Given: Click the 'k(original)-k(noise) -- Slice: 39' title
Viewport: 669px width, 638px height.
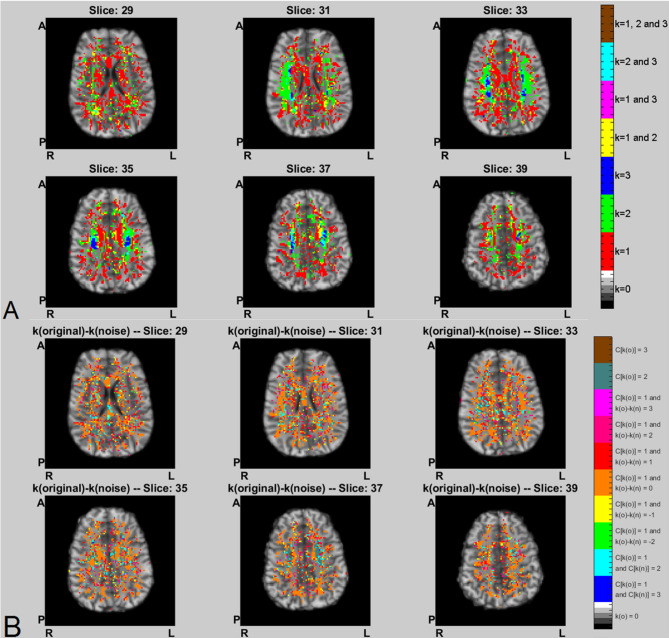Looking at the screenshot, I should 500,488.
